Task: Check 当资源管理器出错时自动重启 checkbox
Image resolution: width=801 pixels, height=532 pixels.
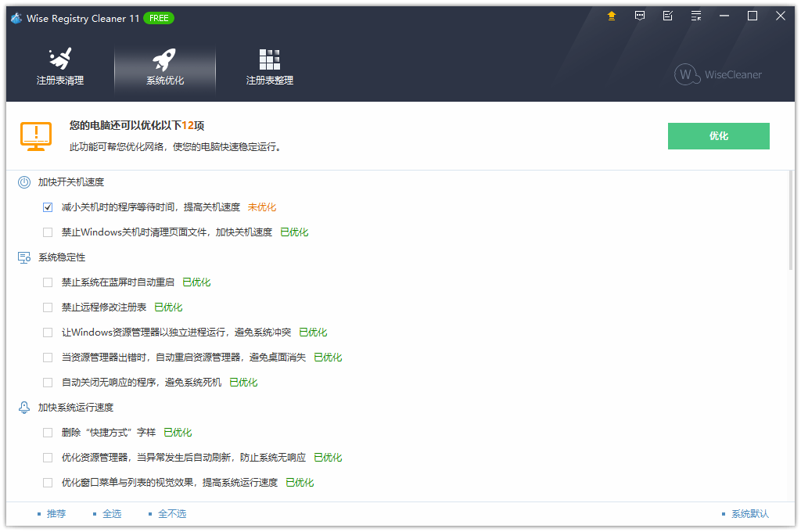Action: 48,358
